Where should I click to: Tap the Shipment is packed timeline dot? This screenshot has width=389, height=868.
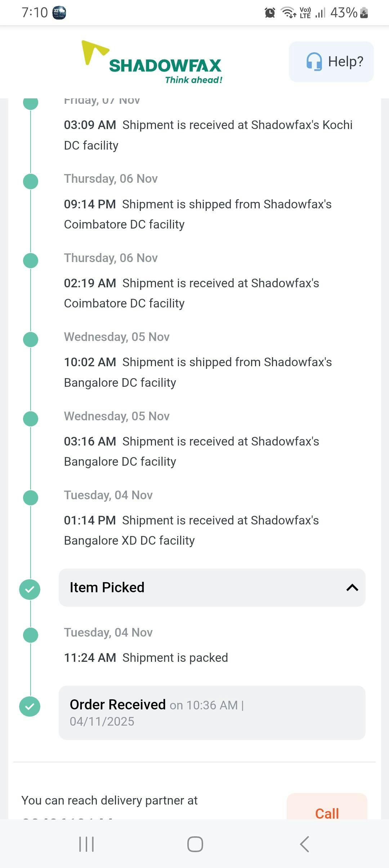pyautogui.click(x=31, y=635)
